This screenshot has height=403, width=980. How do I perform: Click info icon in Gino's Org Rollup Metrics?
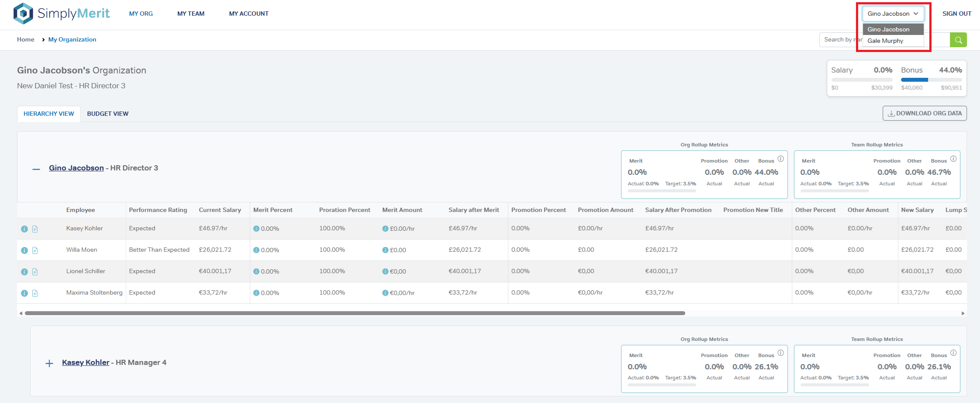(780, 159)
